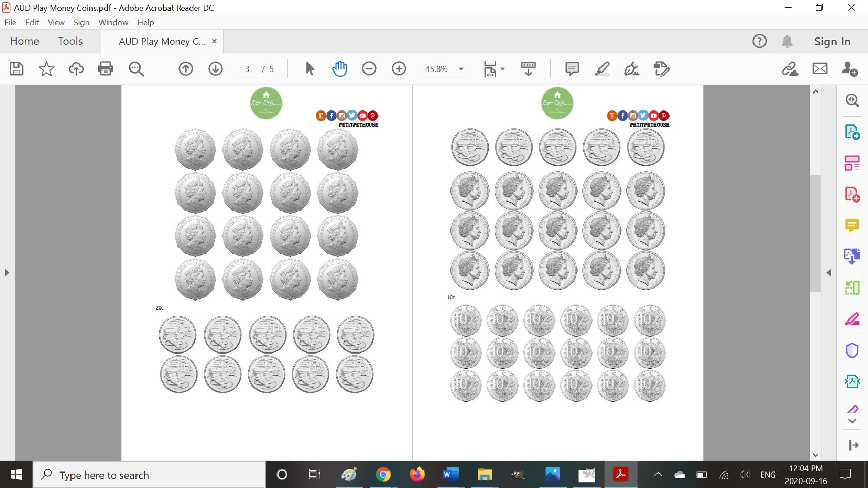The height and width of the screenshot is (488, 868).
Task: Print the AUD Play Money Coins document
Action: tap(105, 69)
